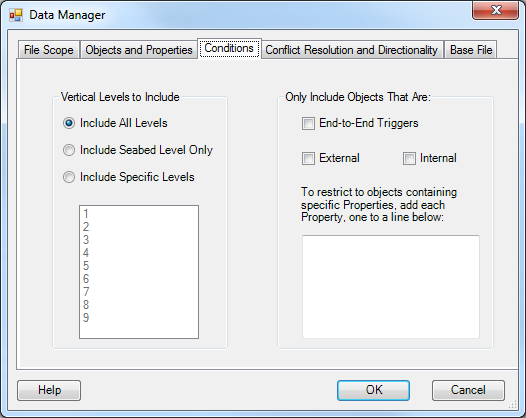Click the Help button
This screenshot has height=418, width=526.
[49, 390]
